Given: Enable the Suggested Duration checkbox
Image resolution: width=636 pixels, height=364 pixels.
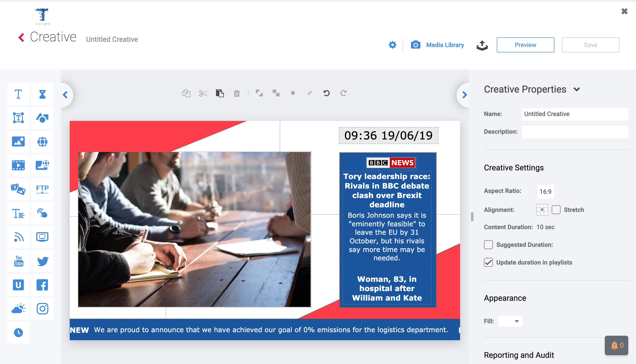Looking at the screenshot, I should click(488, 244).
